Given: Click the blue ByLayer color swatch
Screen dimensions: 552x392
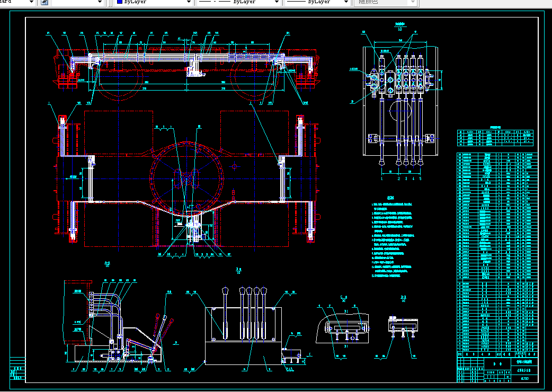Looking at the screenshot, I should tap(119, 2).
